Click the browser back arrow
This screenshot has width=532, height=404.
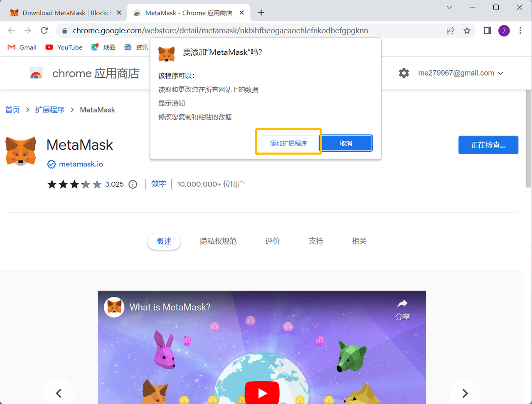coord(11,30)
